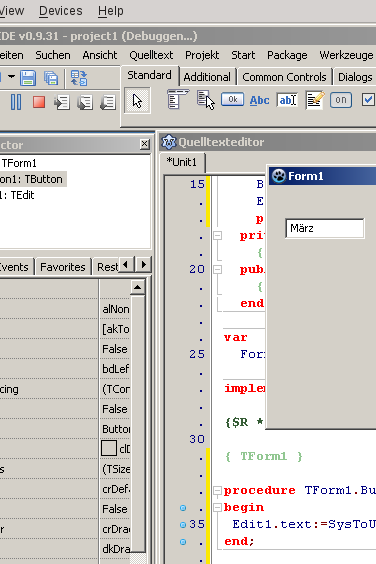Image resolution: width=376 pixels, height=564 pixels.
Task: Pick the TCheckBox component icon
Action: pos(368,100)
